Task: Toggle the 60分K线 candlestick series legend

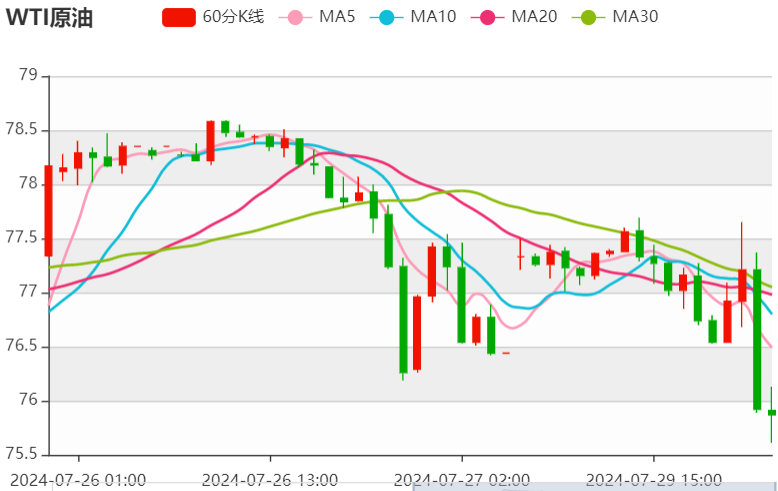Action: pos(213,17)
